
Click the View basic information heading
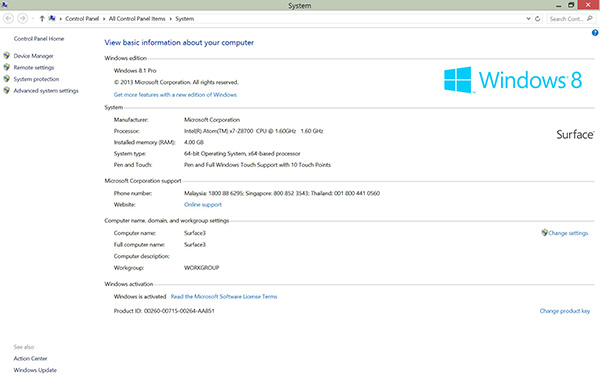click(179, 42)
